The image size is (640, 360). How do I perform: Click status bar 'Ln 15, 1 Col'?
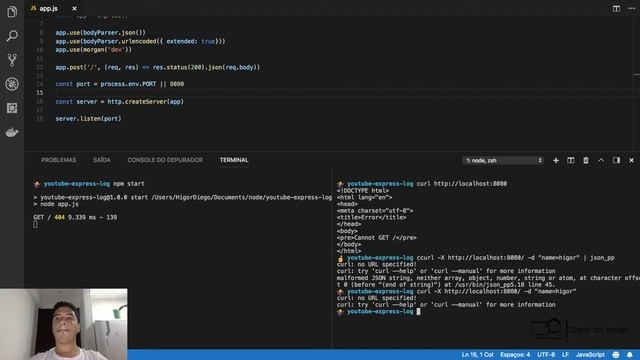(477, 355)
